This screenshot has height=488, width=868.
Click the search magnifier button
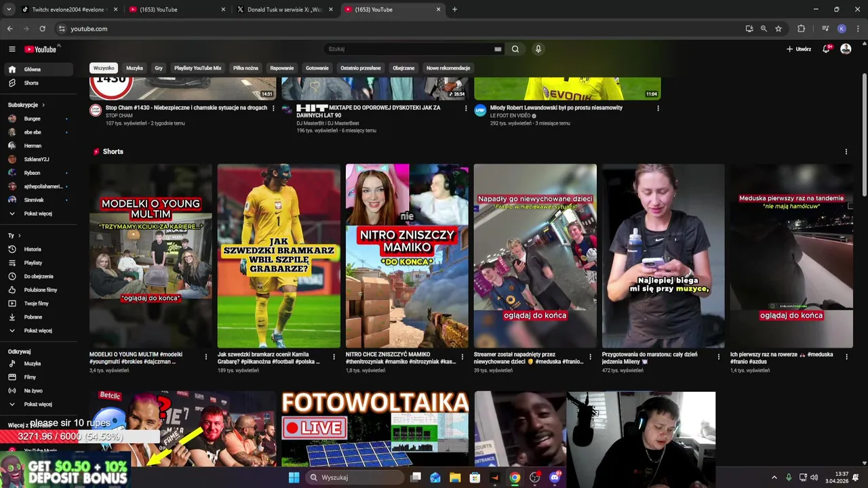tap(515, 49)
